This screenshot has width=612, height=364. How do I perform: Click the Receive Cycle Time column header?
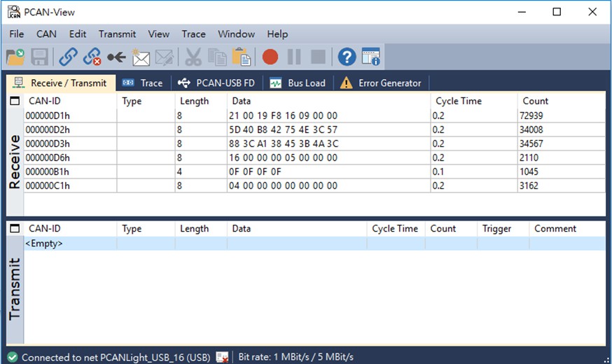(474, 101)
